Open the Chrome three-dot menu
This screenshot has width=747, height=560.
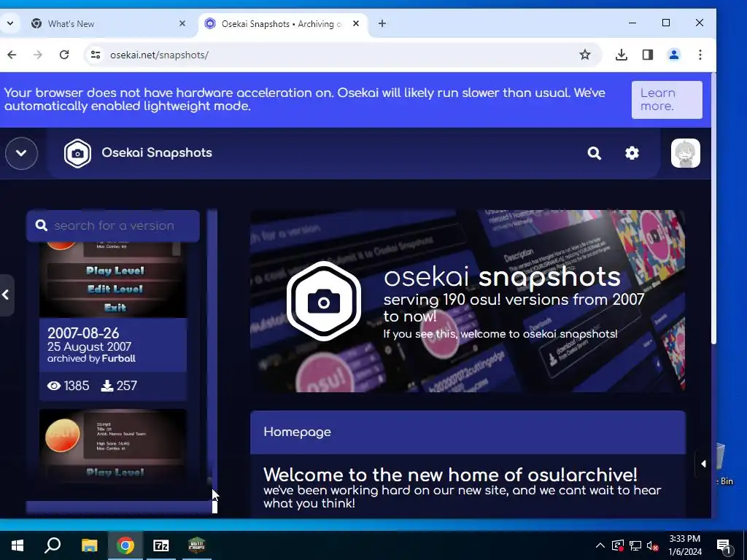(x=700, y=55)
